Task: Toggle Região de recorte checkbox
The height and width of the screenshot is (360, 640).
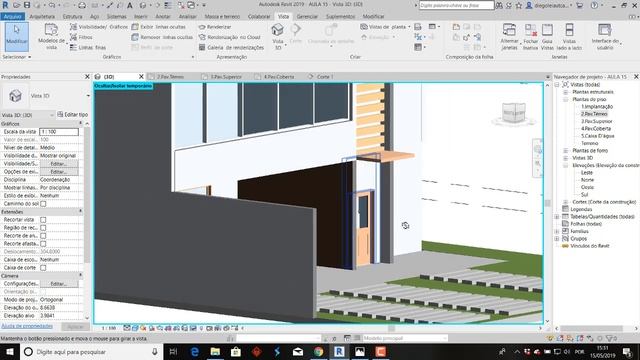Action: (x=43, y=228)
